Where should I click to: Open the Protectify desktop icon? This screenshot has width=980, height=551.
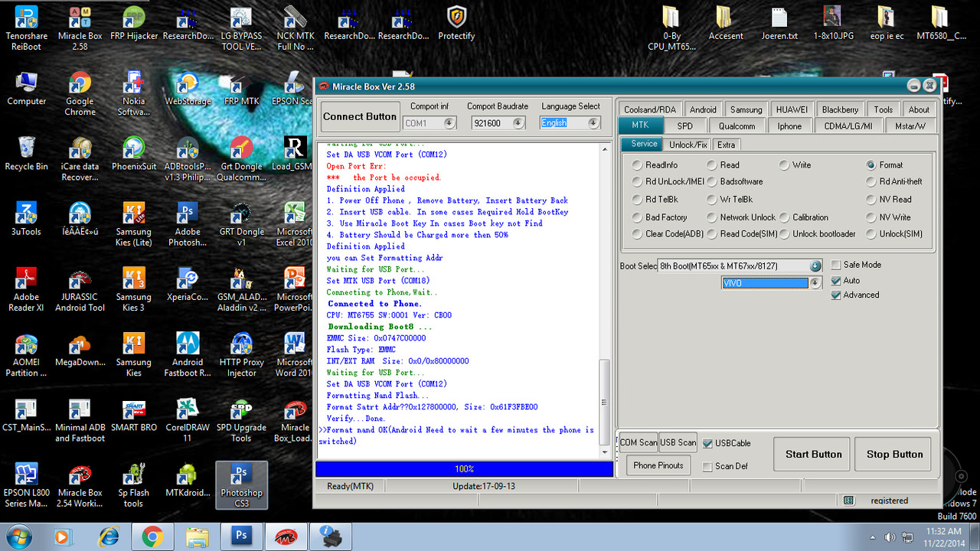456,23
